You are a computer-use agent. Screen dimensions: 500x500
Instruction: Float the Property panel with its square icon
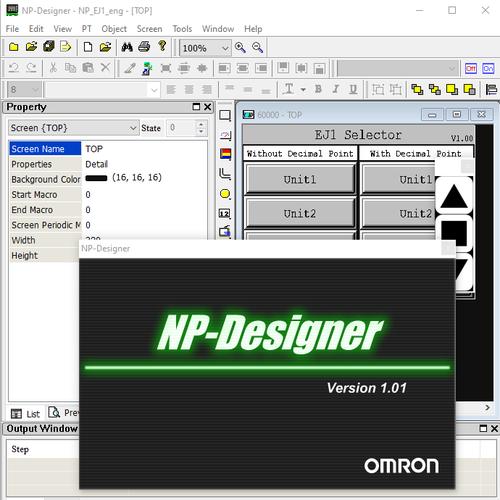pyautogui.click(x=196, y=107)
